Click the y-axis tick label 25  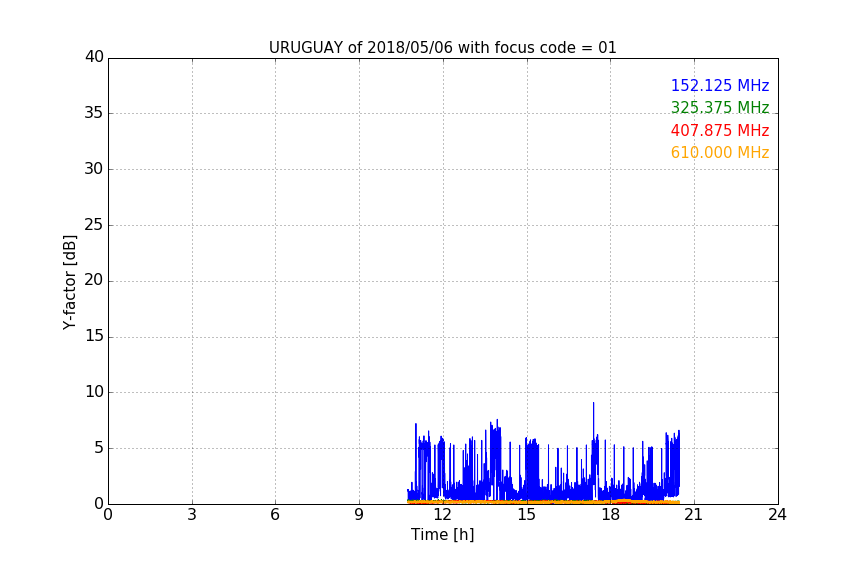click(x=94, y=224)
